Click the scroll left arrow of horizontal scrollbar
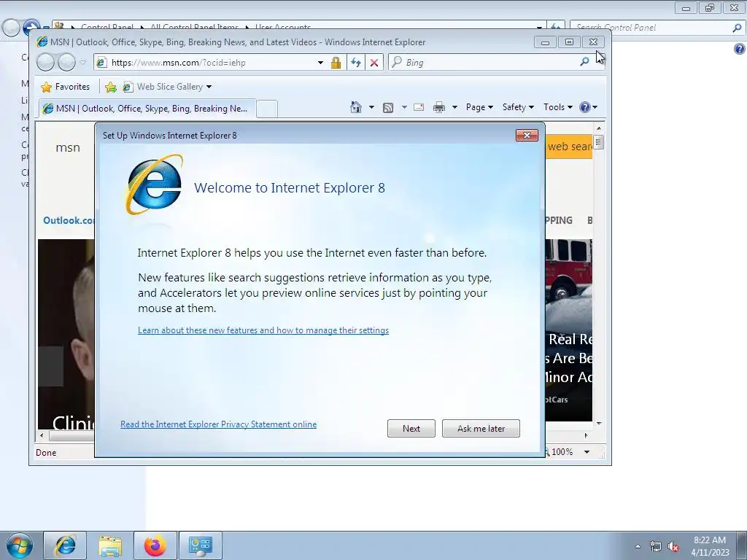Image resolution: width=747 pixels, height=560 pixels. [x=42, y=435]
